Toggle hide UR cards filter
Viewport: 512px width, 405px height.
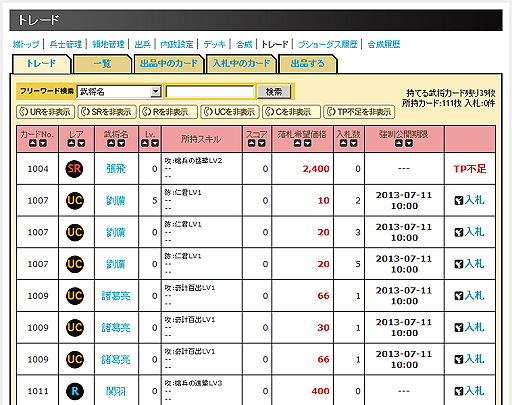click(x=45, y=112)
